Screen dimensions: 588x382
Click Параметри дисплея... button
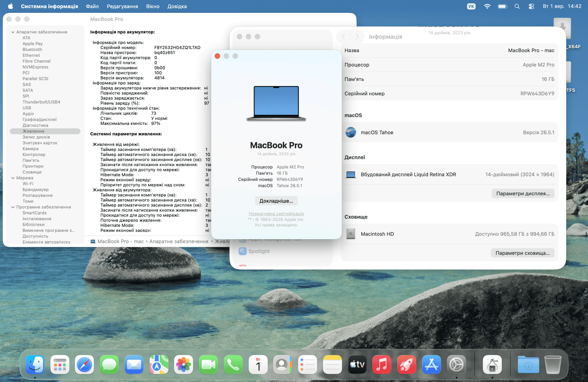[523, 193]
